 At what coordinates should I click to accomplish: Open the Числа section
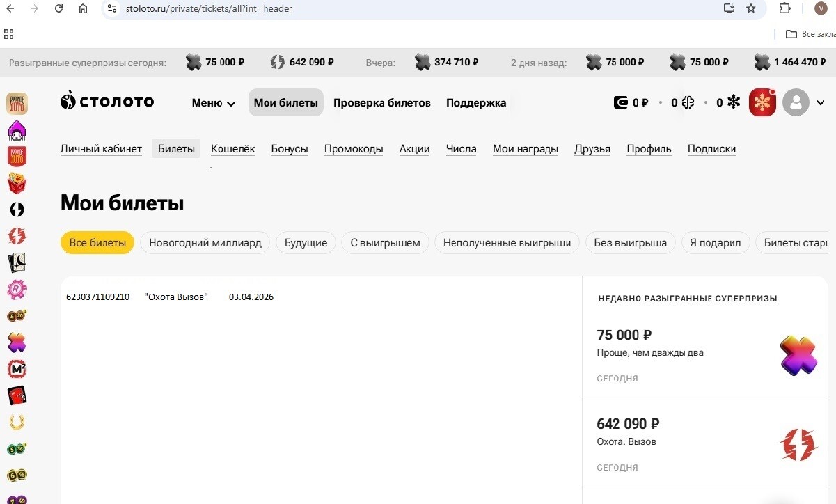click(x=462, y=148)
